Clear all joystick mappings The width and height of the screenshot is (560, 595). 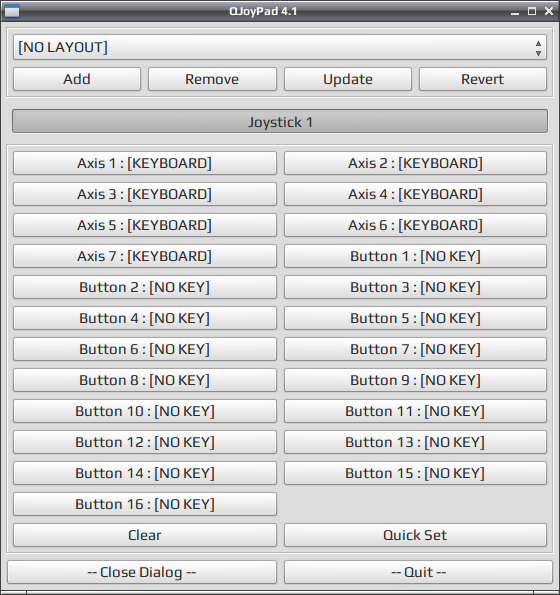pos(145,535)
